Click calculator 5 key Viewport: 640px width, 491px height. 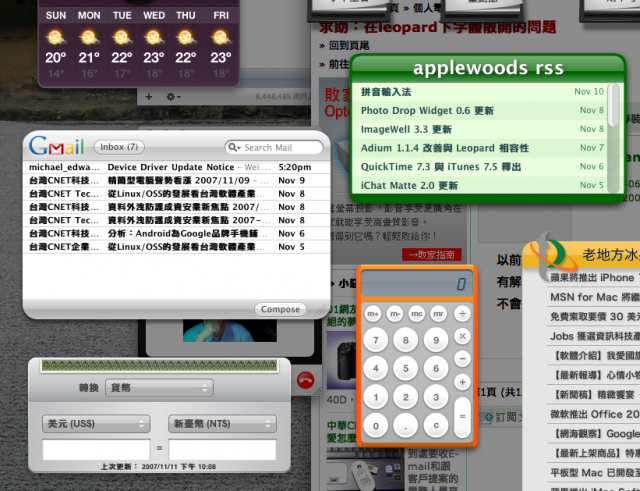[x=406, y=368]
